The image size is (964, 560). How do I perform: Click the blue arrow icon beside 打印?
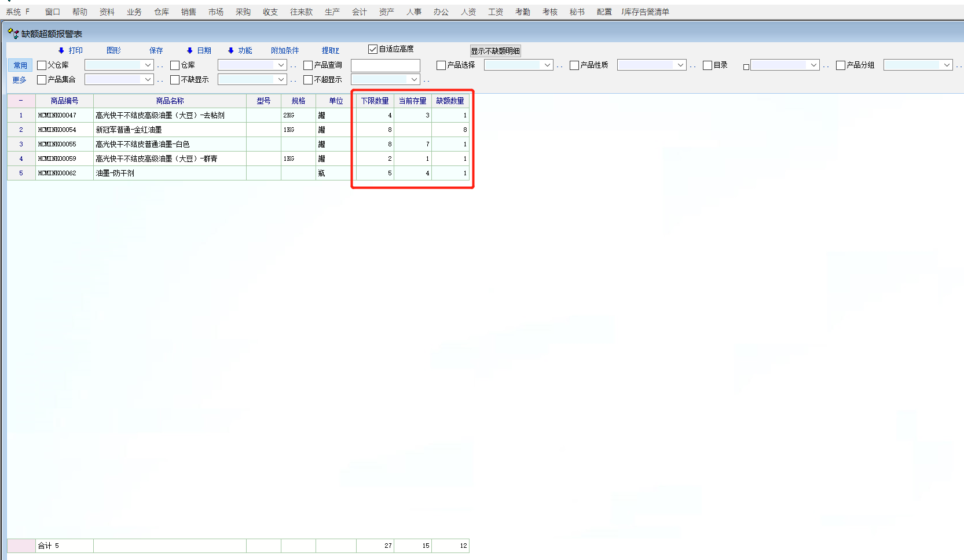coord(61,51)
